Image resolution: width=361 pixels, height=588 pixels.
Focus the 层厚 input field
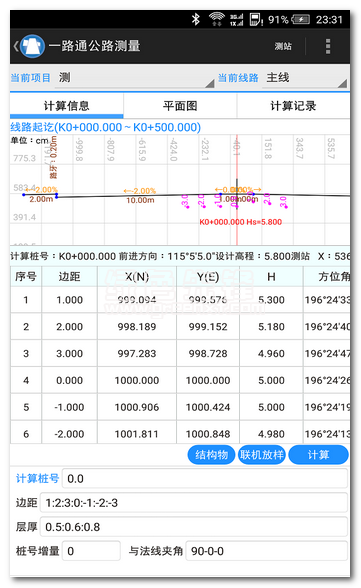[193, 527]
